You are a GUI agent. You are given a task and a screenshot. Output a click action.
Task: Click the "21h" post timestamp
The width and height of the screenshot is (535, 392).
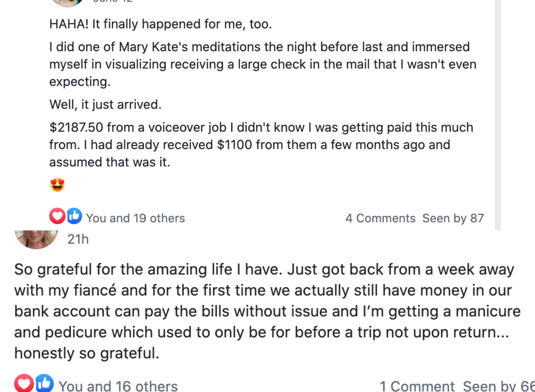pos(78,239)
